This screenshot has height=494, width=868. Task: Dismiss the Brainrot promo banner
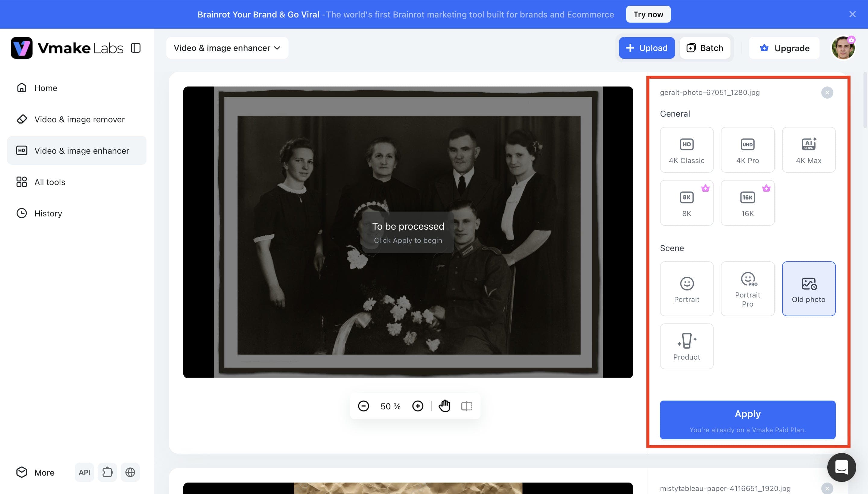coord(852,14)
